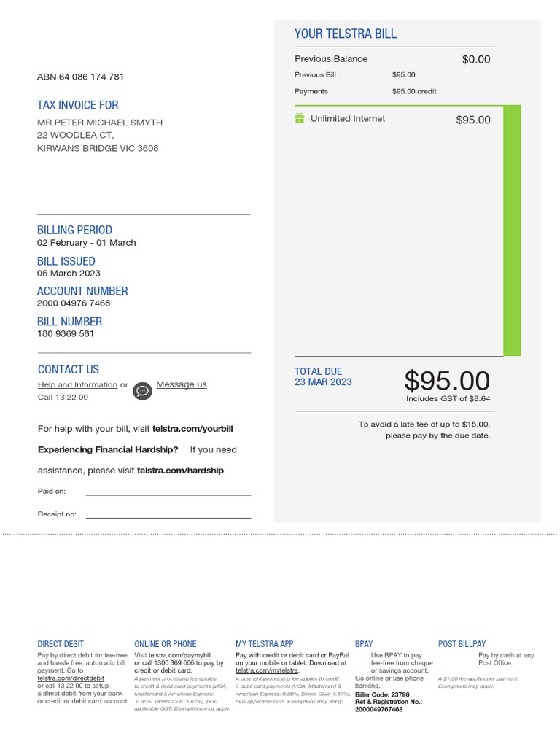The width and height of the screenshot is (560, 747).
Task: Select the account number 2000 04976 7468
Action: 74,303
